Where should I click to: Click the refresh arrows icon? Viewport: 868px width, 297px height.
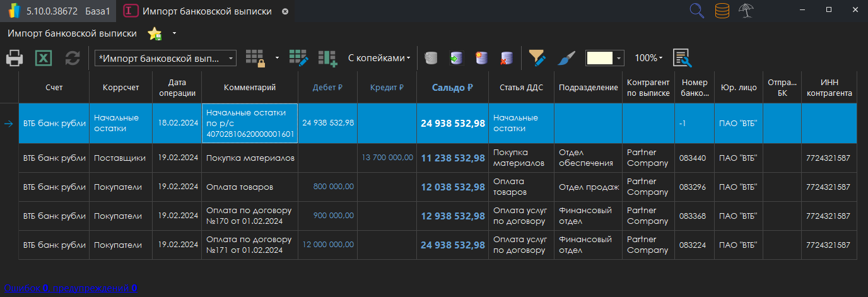tap(73, 59)
